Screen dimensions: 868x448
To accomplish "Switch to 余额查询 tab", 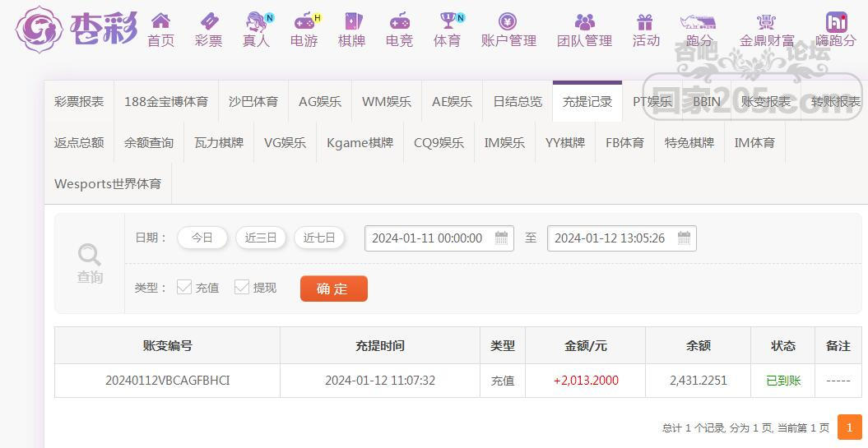I will pos(149,143).
